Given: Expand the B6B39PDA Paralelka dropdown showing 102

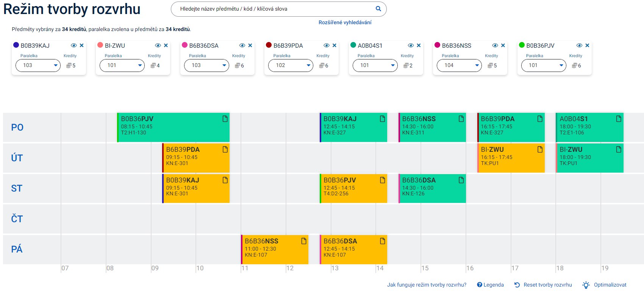Looking at the screenshot, I should [x=291, y=65].
